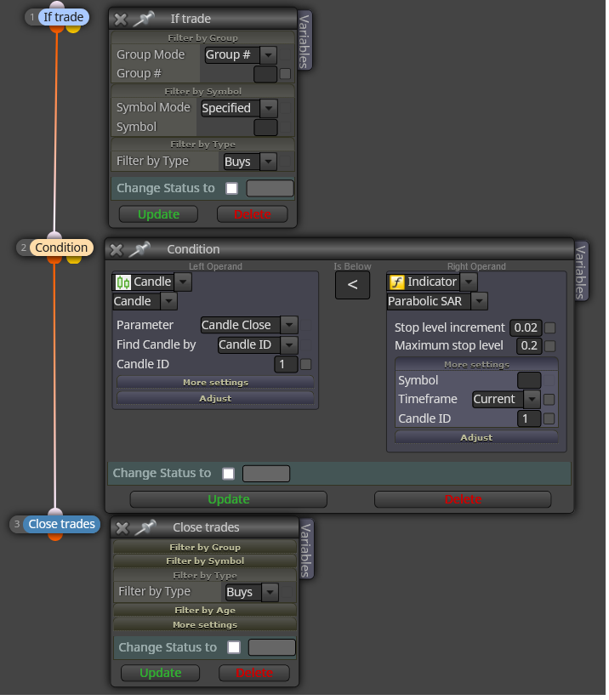Pin the Close trades panel
Screen dimensions: 609x700
[145, 528]
